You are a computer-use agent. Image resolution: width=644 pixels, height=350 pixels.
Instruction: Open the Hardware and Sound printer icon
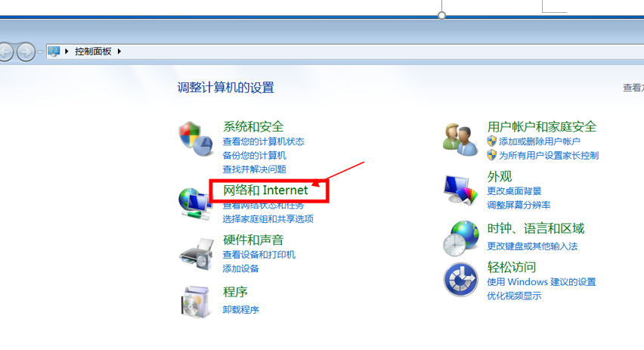coord(197,254)
